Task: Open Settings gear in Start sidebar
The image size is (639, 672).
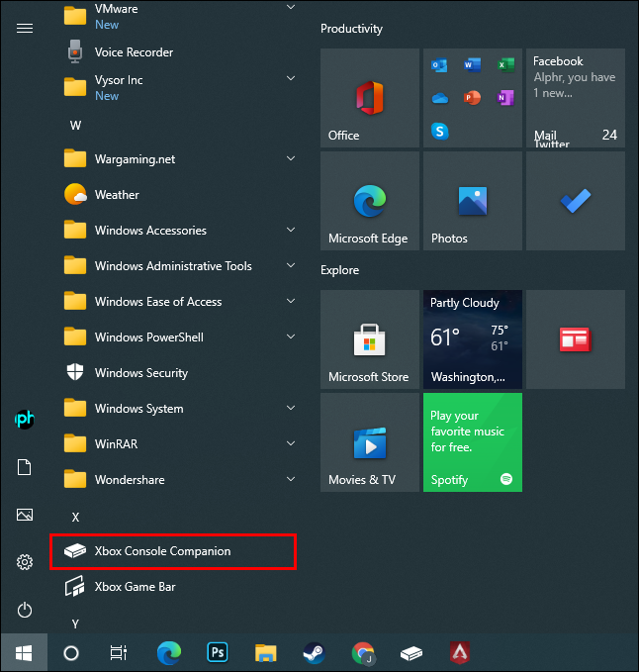Action: pyautogui.click(x=25, y=562)
